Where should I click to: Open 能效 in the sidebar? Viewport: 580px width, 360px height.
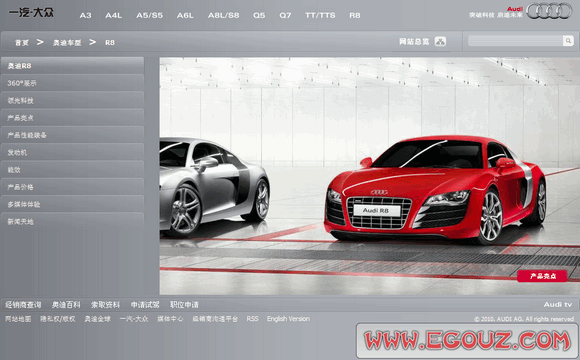click(72, 169)
